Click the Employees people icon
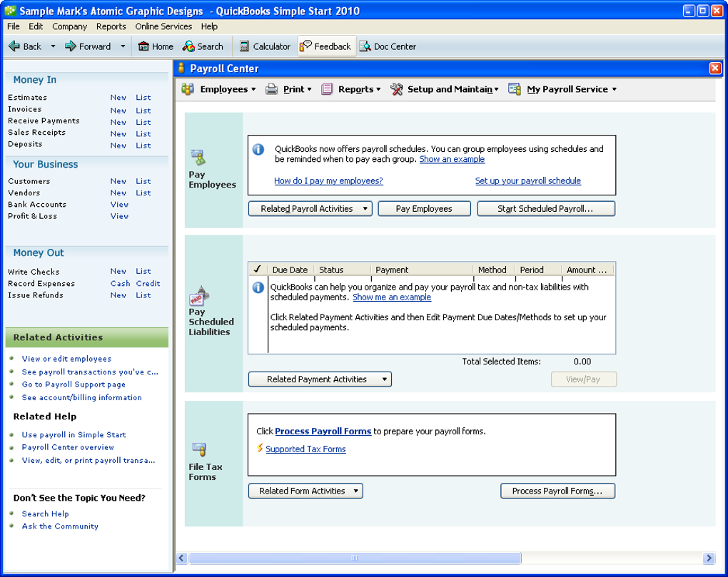This screenshot has height=577, width=728. 188,89
